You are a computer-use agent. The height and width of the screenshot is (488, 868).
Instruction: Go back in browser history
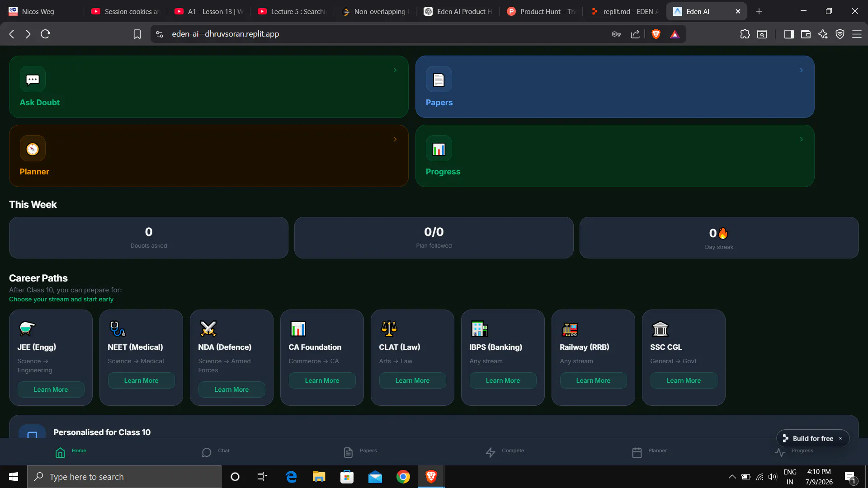tap(12, 34)
